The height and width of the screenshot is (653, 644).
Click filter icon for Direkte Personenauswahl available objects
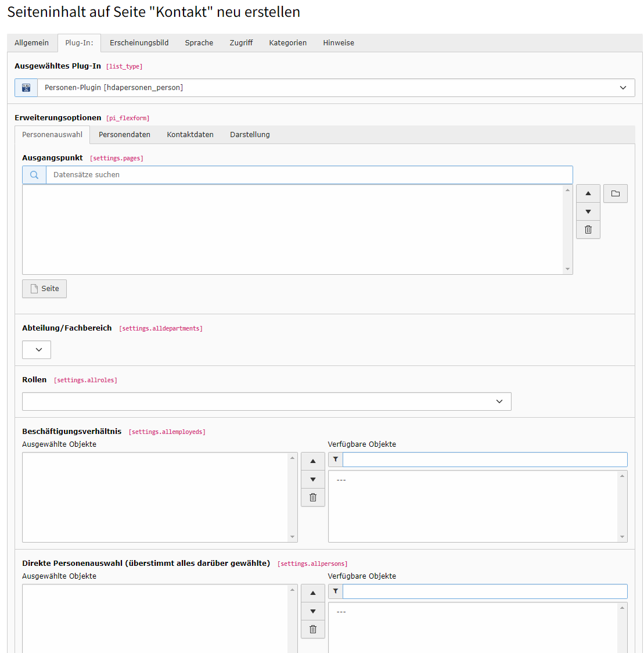point(336,591)
